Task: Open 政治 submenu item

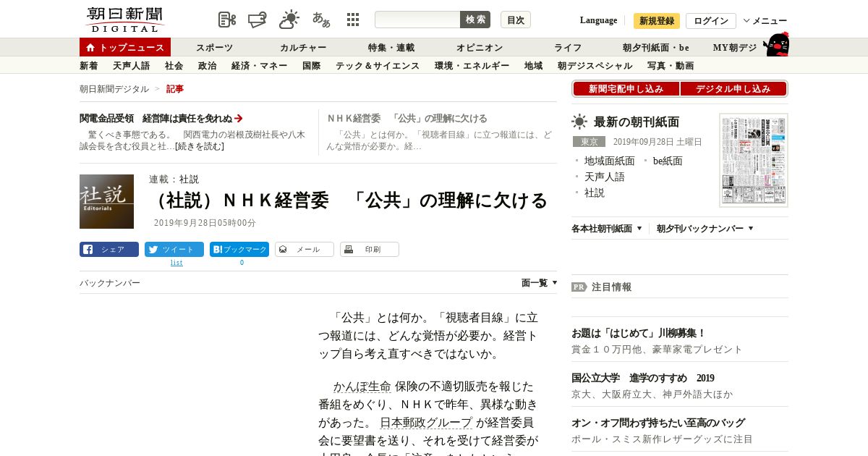Action: click(208, 66)
